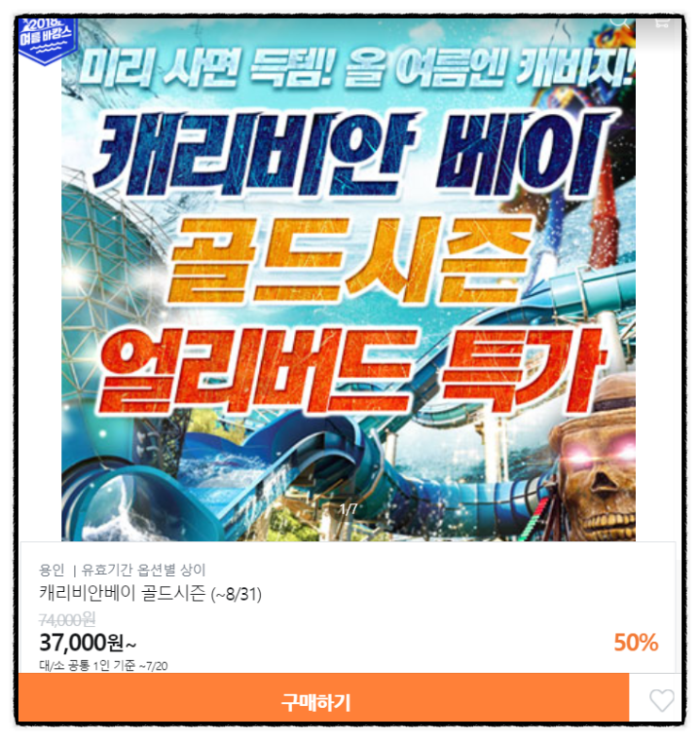The image size is (700, 740).
Task: Click the orange 골드시즌 banner text
Action: coord(349,259)
